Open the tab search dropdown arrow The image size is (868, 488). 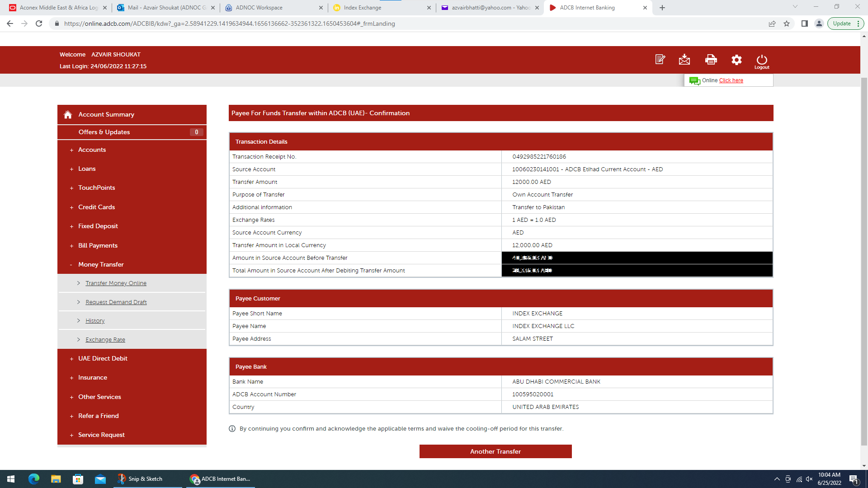point(795,6)
